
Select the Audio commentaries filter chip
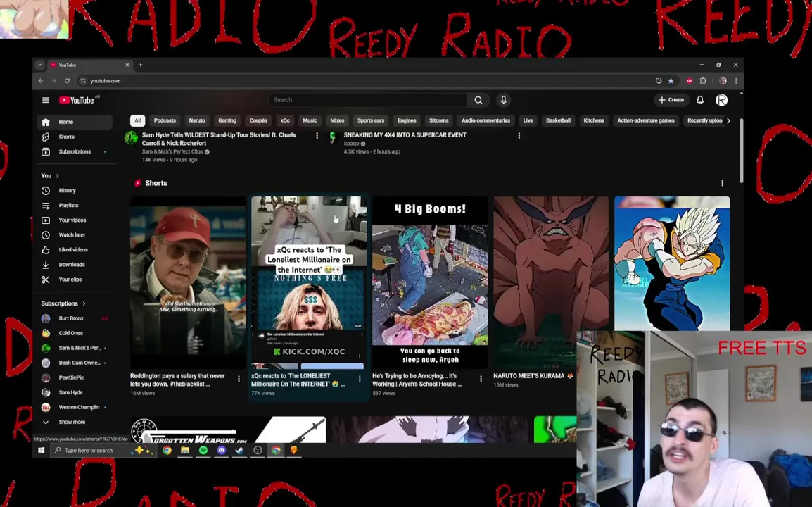[486, 121]
